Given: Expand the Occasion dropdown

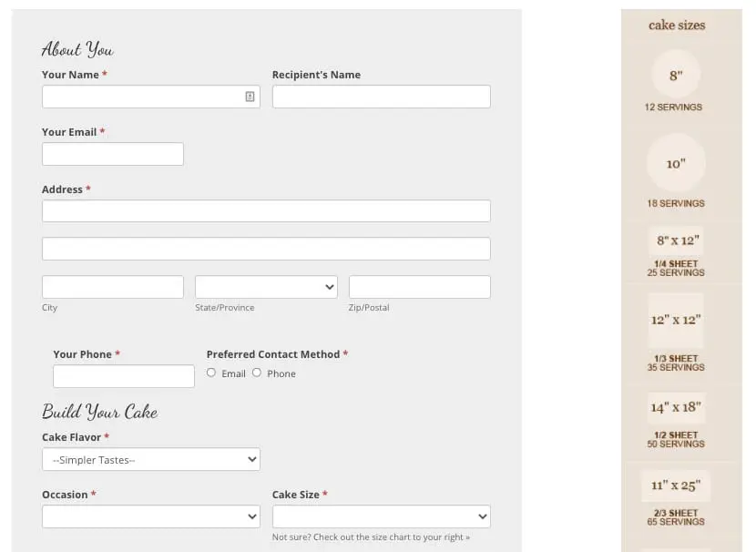Looking at the screenshot, I should coord(151,516).
